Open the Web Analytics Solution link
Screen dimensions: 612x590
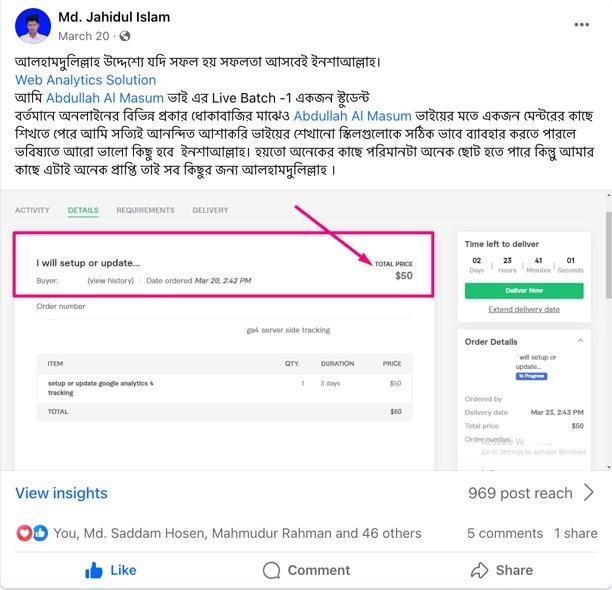[85, 80]
